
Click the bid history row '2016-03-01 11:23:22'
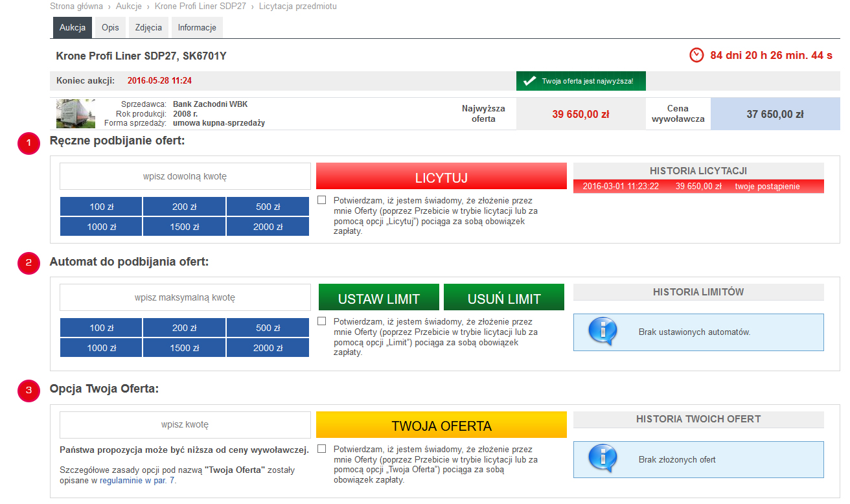point(698,186)
